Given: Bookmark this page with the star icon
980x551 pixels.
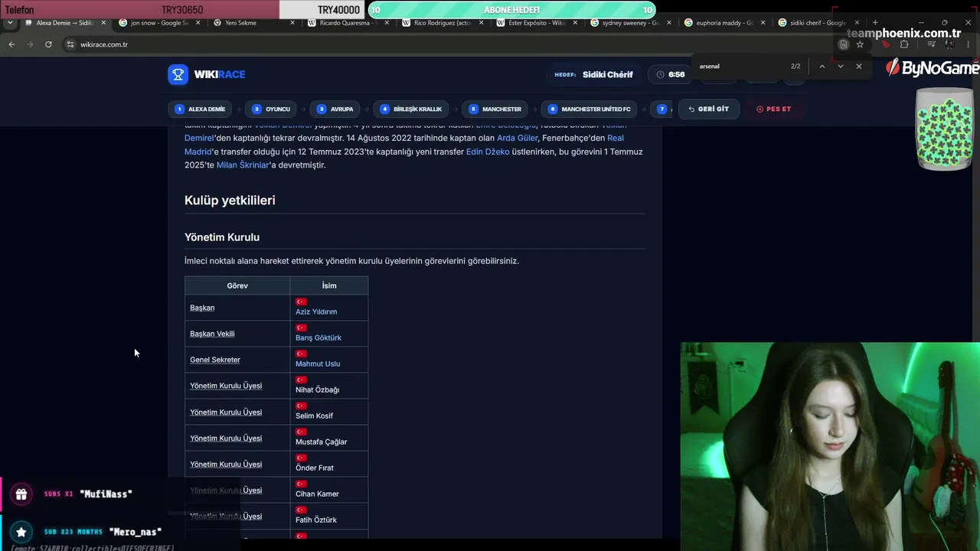Looking at the screenshot, I should (860, 44).
